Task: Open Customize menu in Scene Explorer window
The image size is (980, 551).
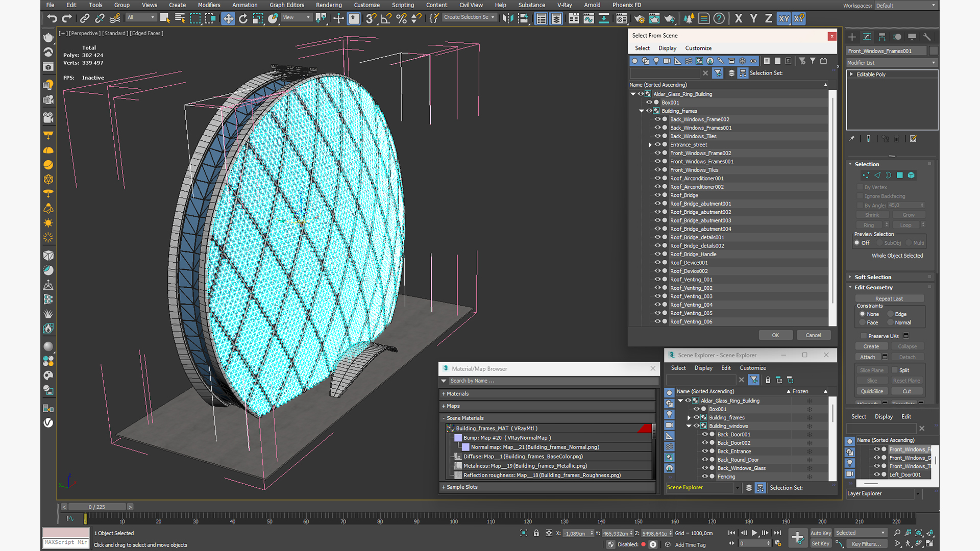Action: click(752, 368)
